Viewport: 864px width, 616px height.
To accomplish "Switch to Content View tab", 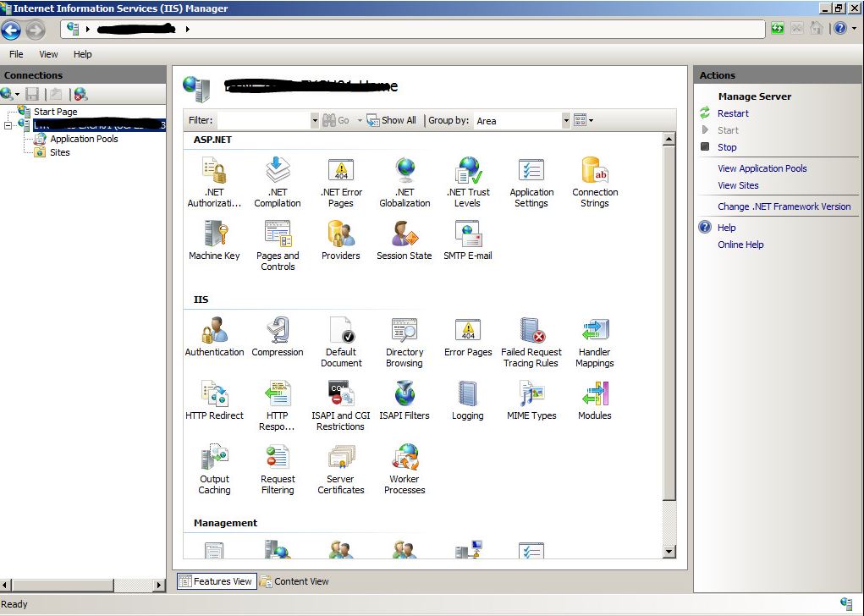I will (x=294, y=581).
